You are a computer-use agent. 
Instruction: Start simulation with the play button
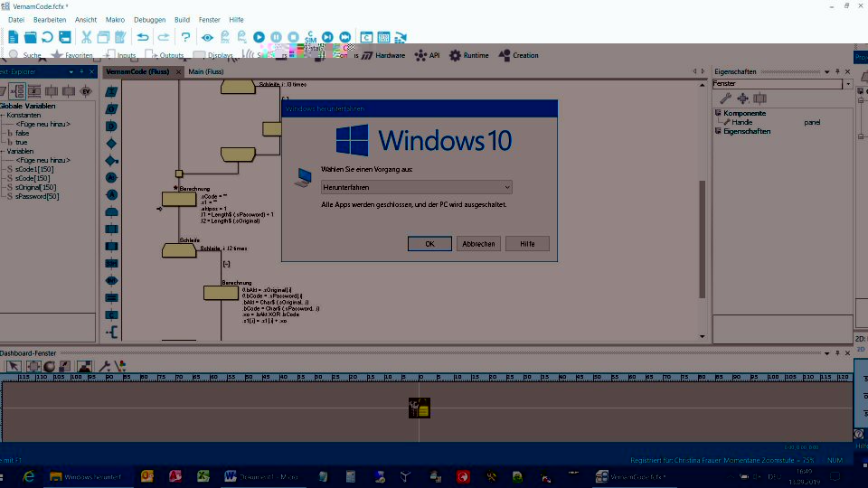point(259,37)
